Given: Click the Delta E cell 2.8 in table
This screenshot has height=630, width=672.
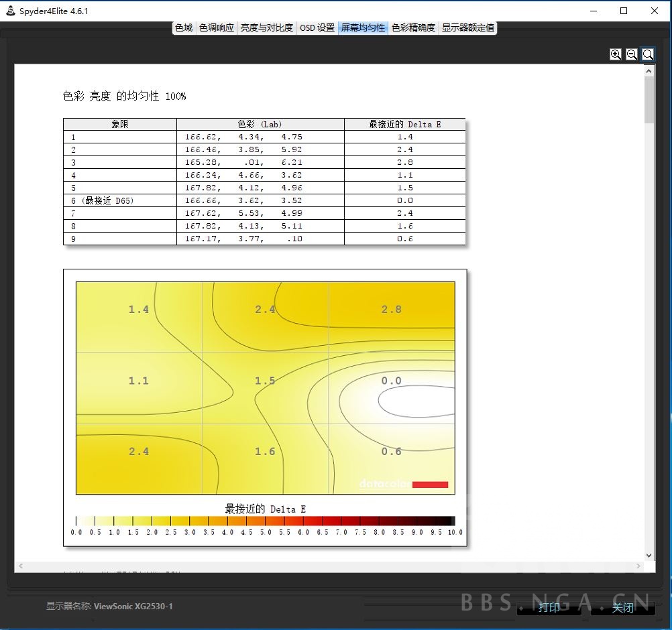Looking at the screenshot, I should pos(404,162).
